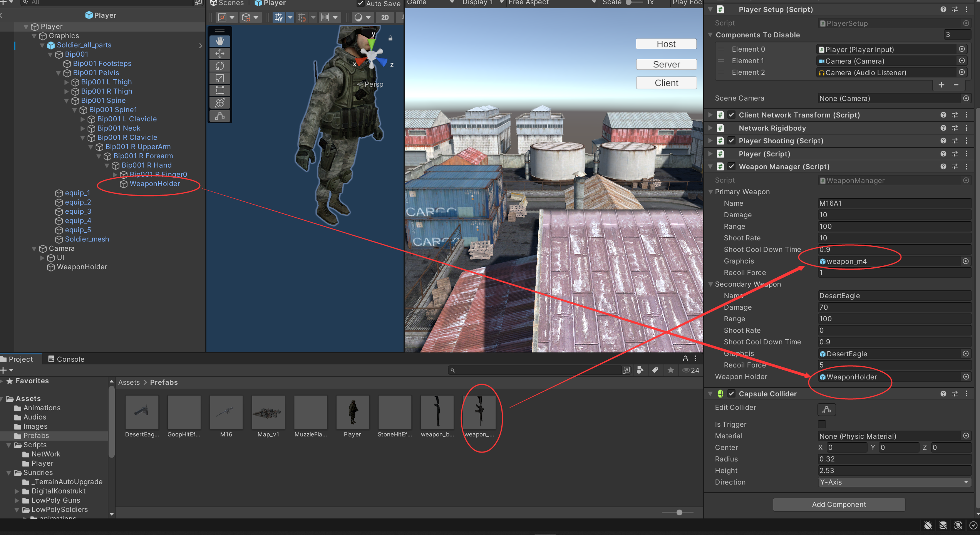Enable Is Trigger checkbox
980x535 pixels.
click(822, 424)
